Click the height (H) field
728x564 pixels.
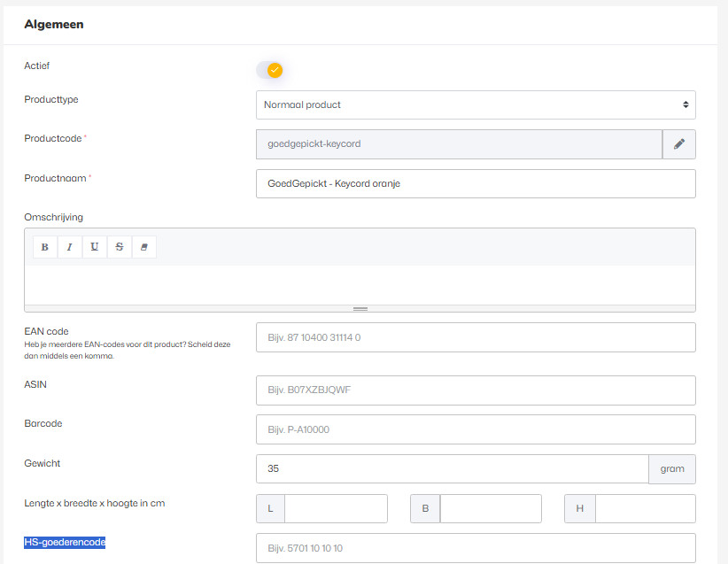(x=645, y=509)
